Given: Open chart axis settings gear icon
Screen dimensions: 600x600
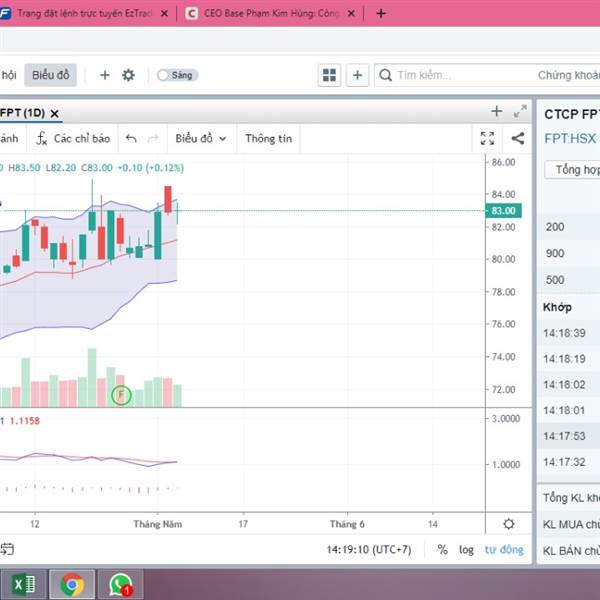Looking at the screenshot, I should coord(509,524).
